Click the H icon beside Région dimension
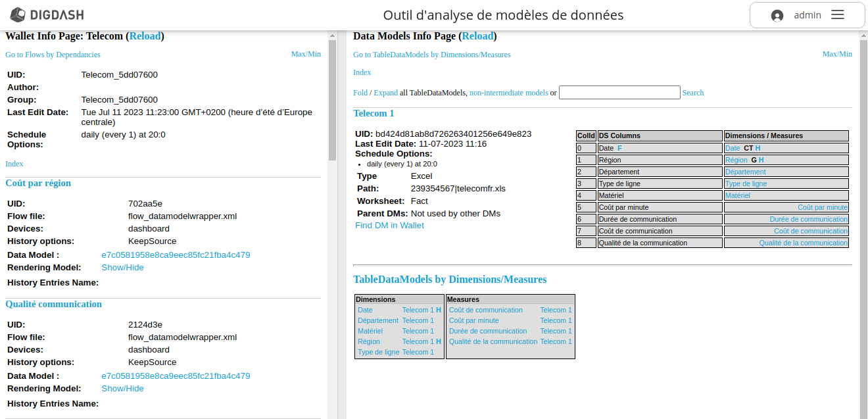Viewport: 868px width, 419px height. point(761,159)
